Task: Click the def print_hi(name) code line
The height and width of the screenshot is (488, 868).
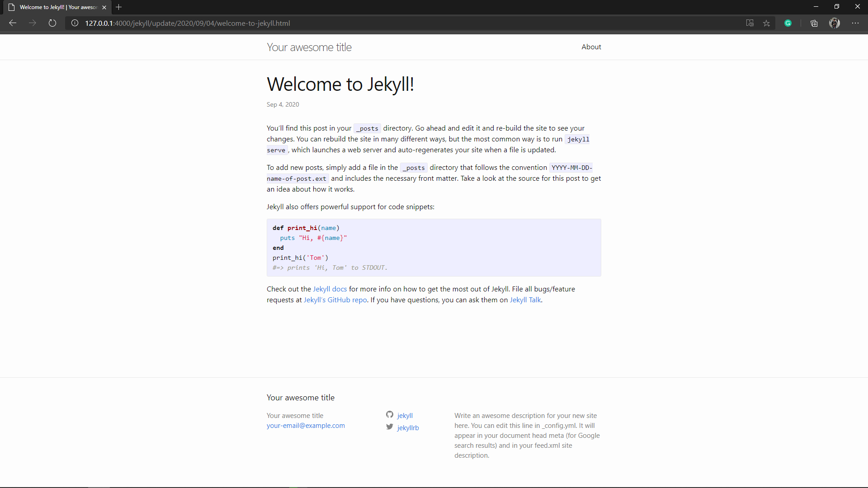Action: click(306, 228)
